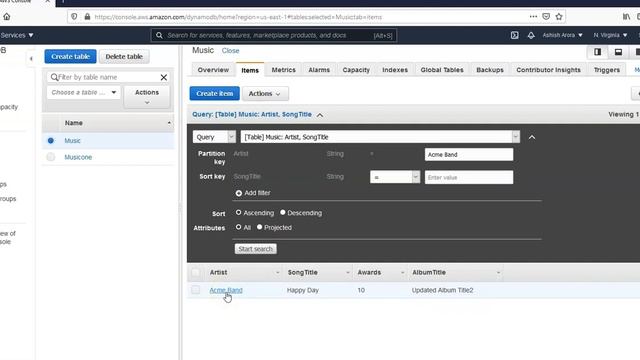640x360 pixels.
Task: Collapse query panel with inner caret
Action: tap(532, 138)
